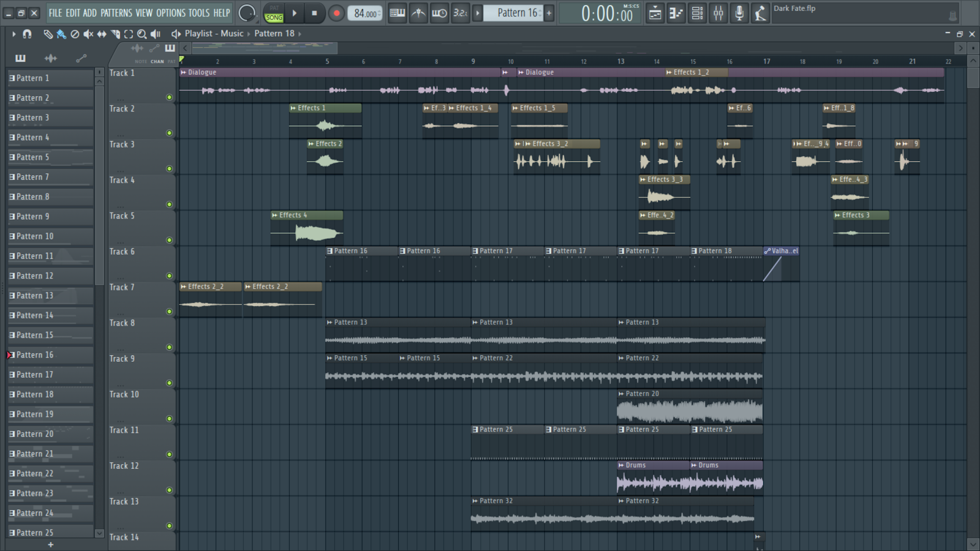Open the EDIT menu
Screen dimensions: 980x551
(73, 13)
